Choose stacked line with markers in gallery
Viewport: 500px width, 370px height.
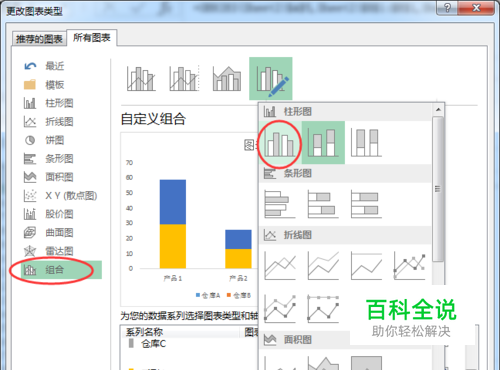click(x=280, y=309)
